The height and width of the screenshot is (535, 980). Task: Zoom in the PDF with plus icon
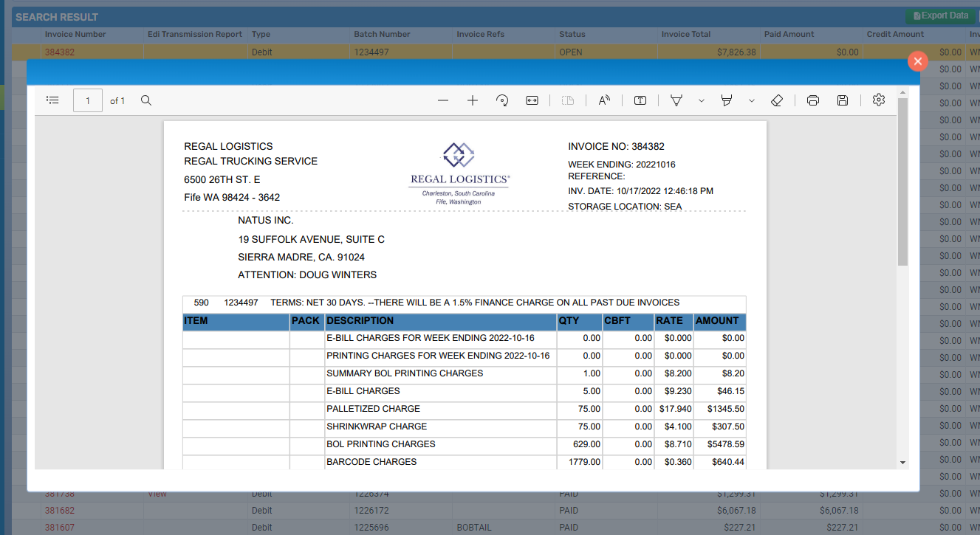pos(473,100)
